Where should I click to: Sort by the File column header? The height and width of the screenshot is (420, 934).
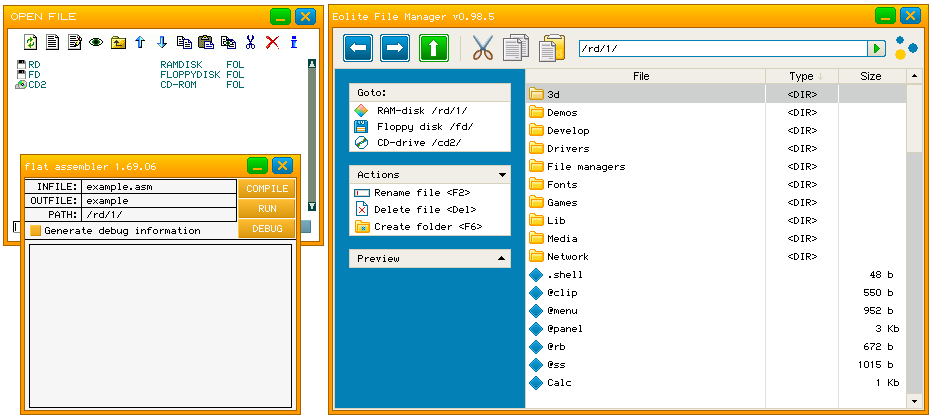coord(646,76)
